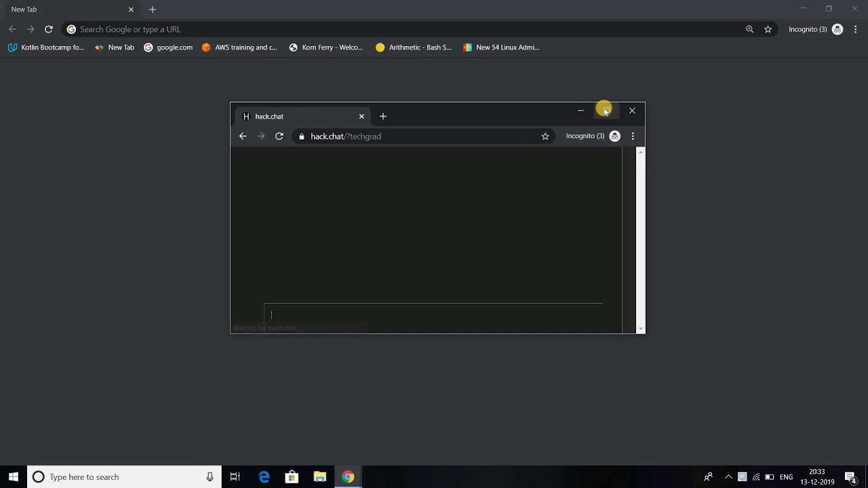
Task: Open Action Center notifications icon
Action: [x=850, y=477]
